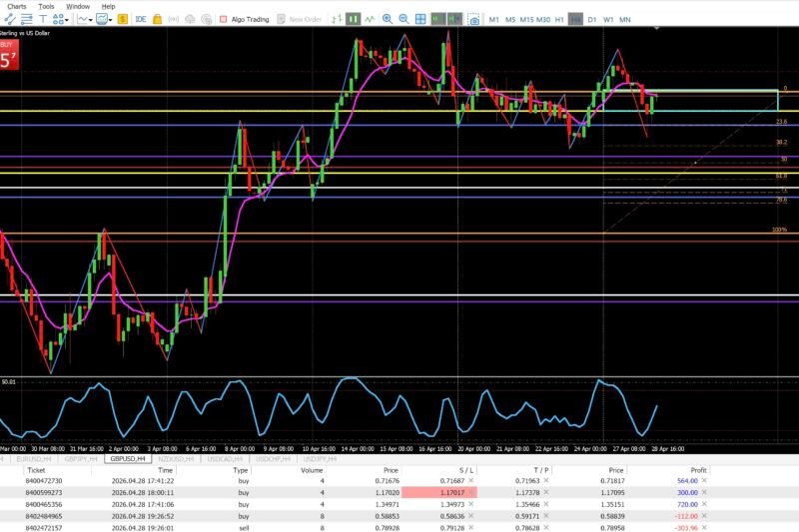Switch to the USDCHF,H4 chart tab

pos(273,459)
